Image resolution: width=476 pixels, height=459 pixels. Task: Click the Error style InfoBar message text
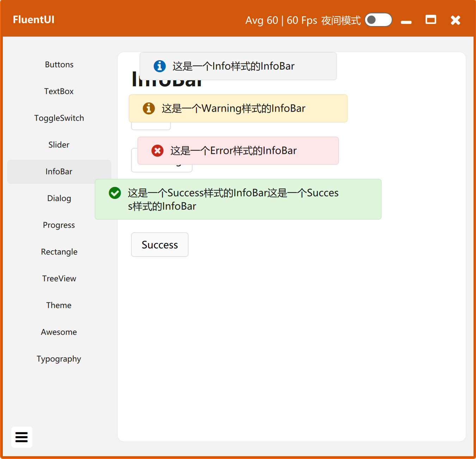click(x=233, y=151)
